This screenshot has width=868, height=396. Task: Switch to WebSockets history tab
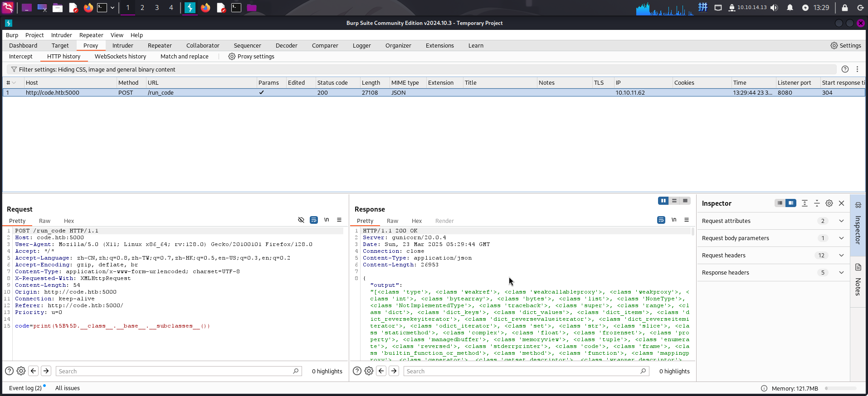pos(120,57)
